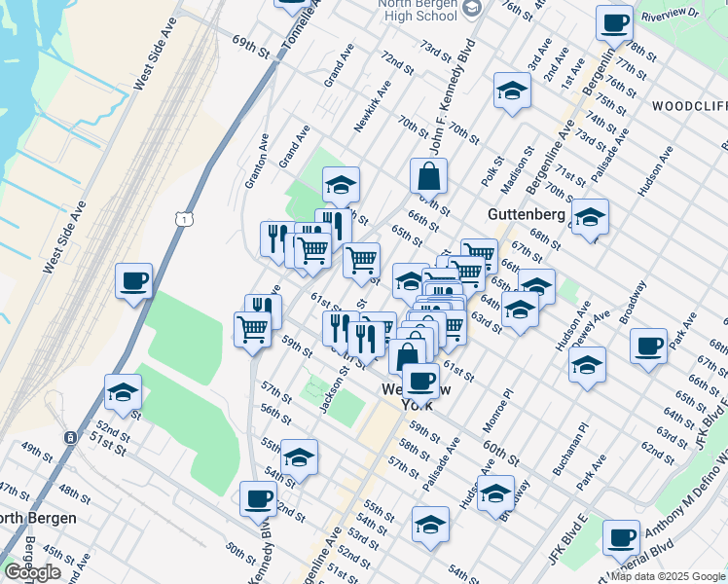The height and width of the screenshot is (584, 728).
Task: Click the school marker beside 63rd St label
Action: (x=520, y=310)
